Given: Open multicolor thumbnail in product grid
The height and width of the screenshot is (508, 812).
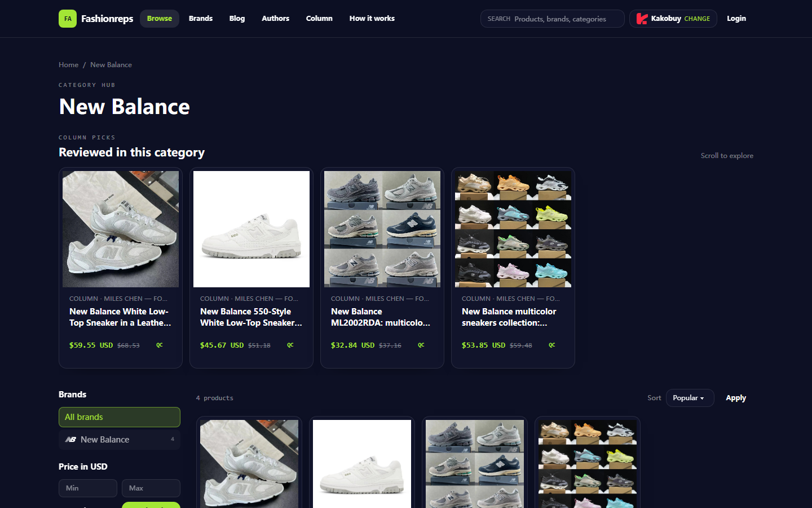Looking at the screenshot, I should pyautogui.click(x=588, y=464).
